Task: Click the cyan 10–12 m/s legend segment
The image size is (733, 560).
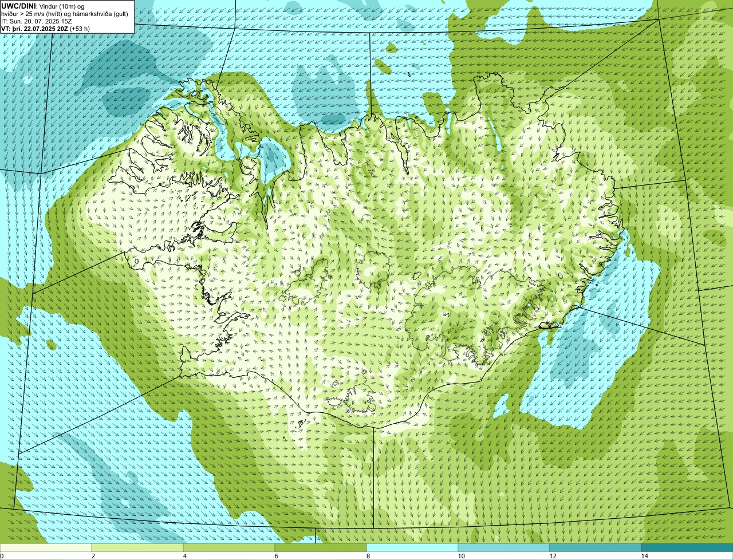Action: point(504,547)
